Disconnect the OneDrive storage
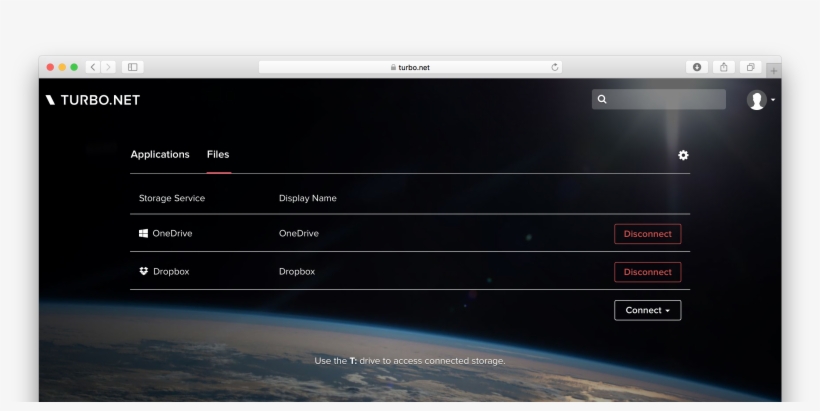The width and height of the screenshot is (820, 411). (x=647, y=234)
